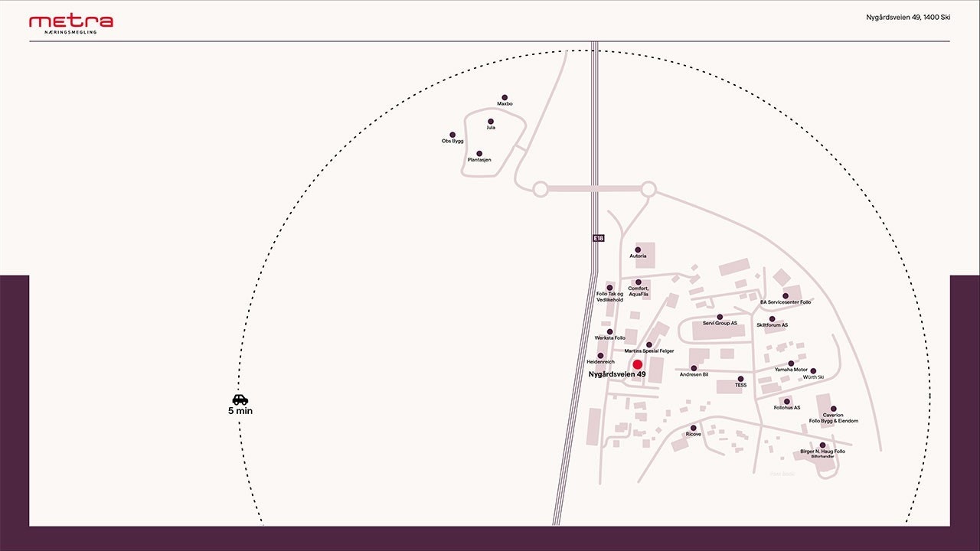
Task: Select the Martins Spesial Felger marker dot
Action: 649,344
